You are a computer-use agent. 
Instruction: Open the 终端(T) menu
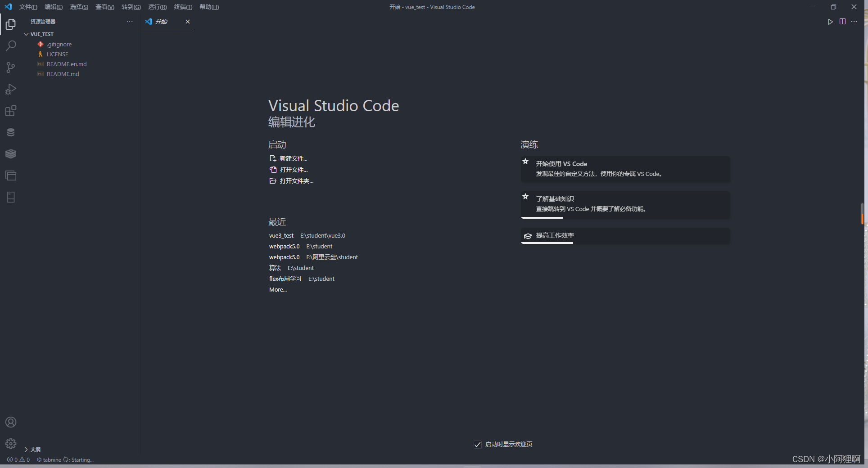tap(183, 7)
